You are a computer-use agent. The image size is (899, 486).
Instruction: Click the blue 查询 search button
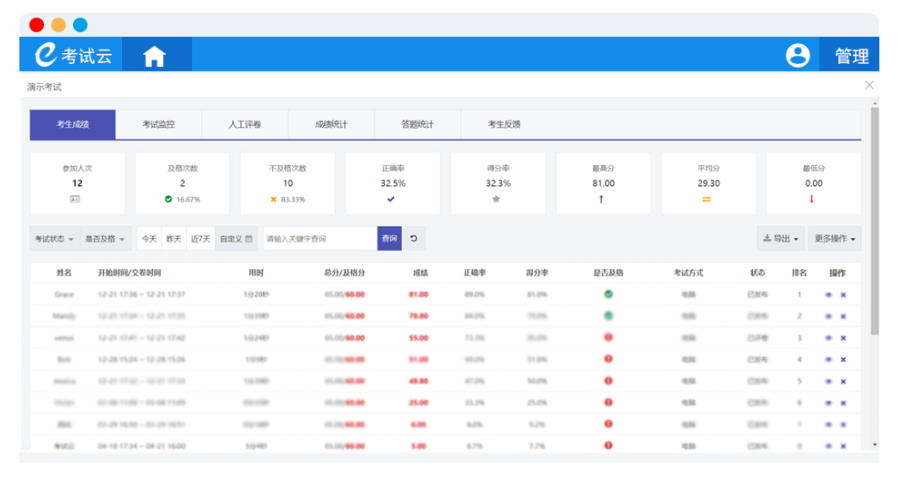pos(389,239)
